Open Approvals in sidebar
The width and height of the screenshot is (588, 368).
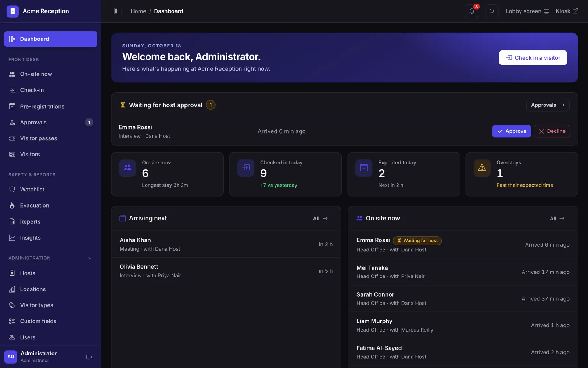coord(51,123)
